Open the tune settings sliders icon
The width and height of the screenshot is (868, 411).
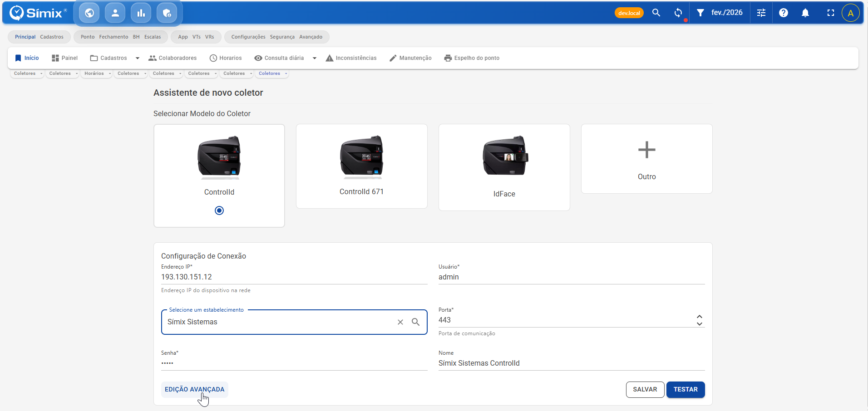click(x=761, y=13)
